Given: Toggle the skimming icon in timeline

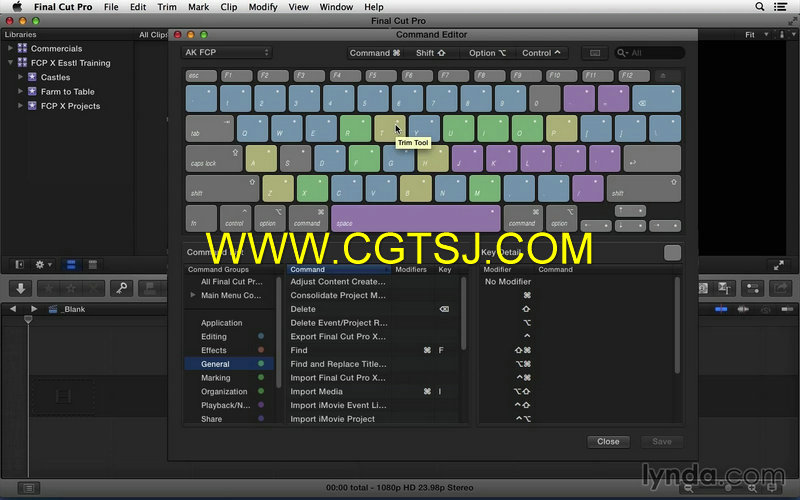Looking at the screenshot, I should pyautogui.click(x=721, y=309).
